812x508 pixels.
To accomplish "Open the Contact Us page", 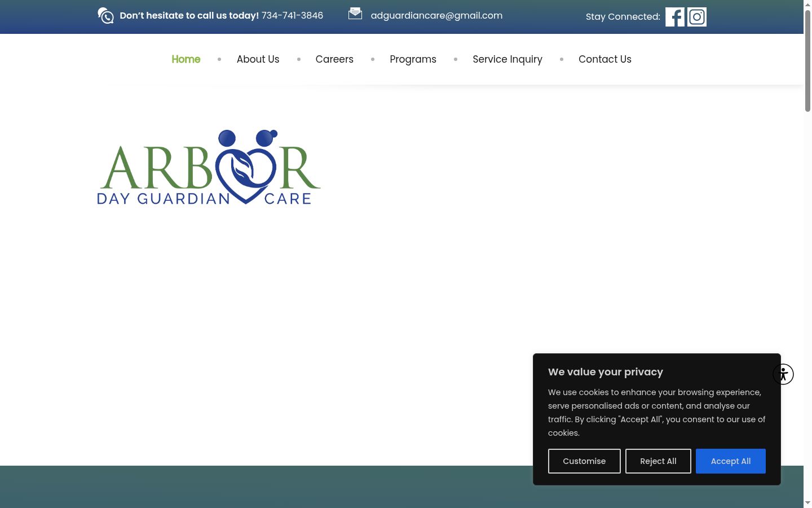I will (x=605, y=59).
